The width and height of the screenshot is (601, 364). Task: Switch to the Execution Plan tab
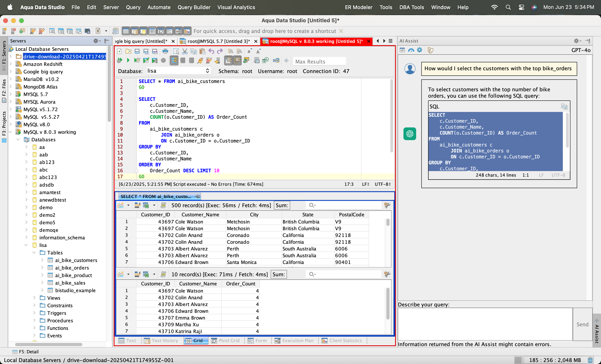[x=294, y=341]
